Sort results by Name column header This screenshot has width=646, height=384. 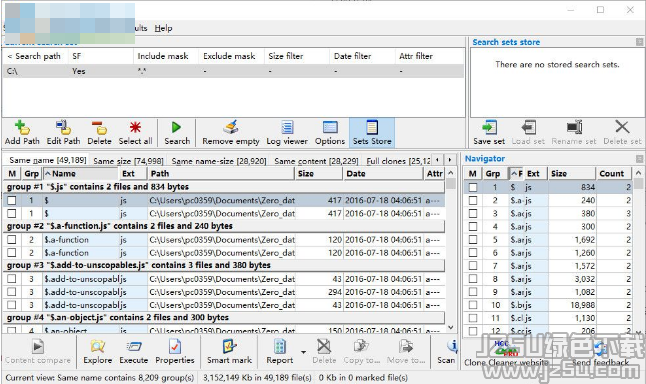click(80, 173)
